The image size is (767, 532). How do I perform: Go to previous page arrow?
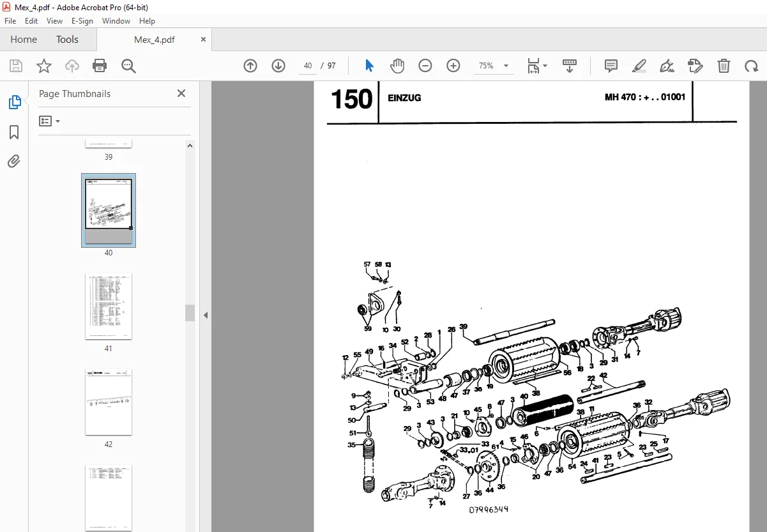coord(250,66)
